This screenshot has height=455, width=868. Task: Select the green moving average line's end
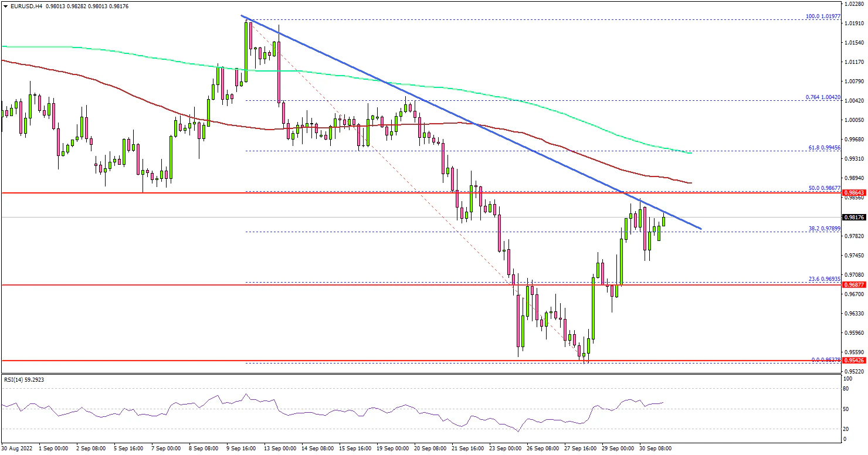(x=691, y=153)
